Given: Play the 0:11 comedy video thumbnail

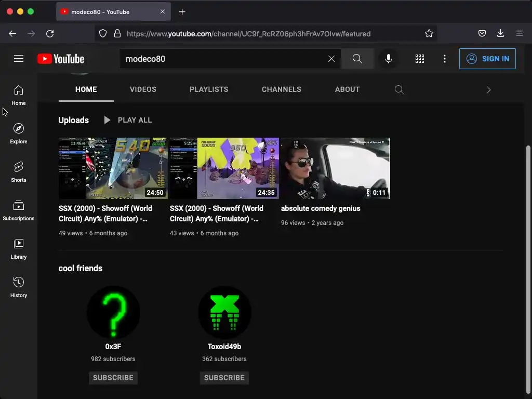Looking at the screenshot, I should (336, 168).
